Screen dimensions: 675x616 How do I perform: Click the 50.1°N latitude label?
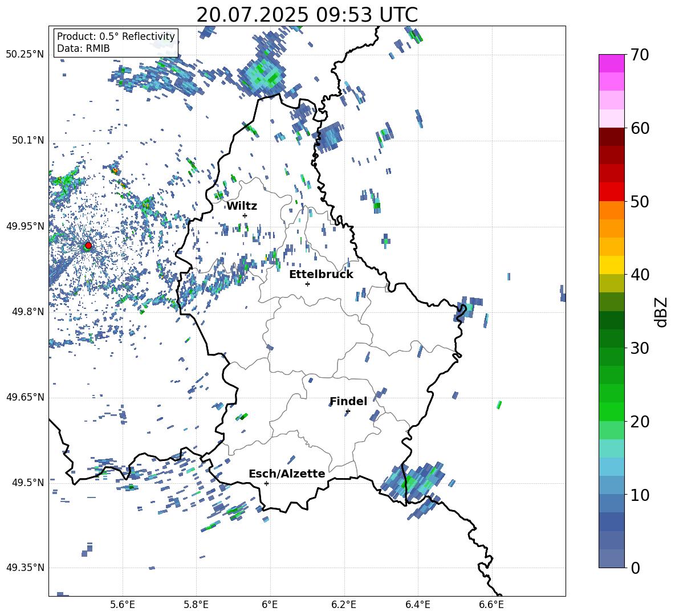[29, 140]
